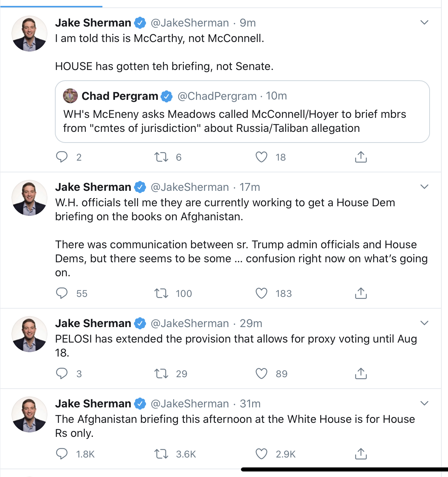Retweet the PELOSI proxy voting tweet
This screenshot has height=477, width=448.
pos(161,374)
